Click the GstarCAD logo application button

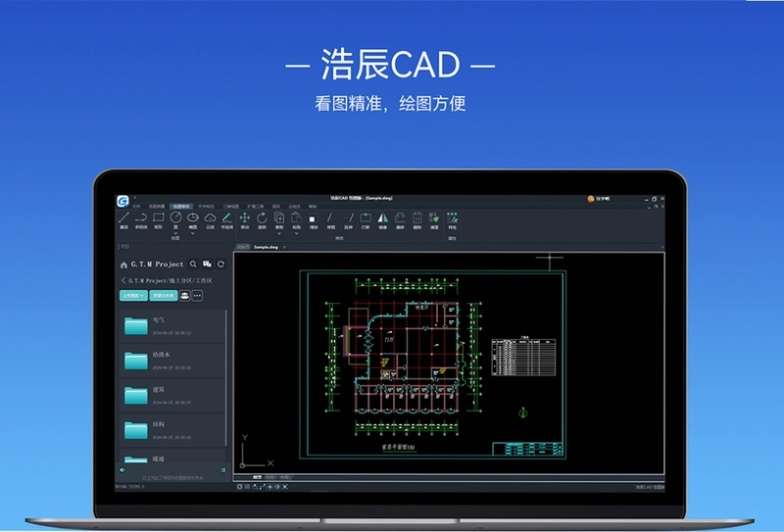coord(123,201)
